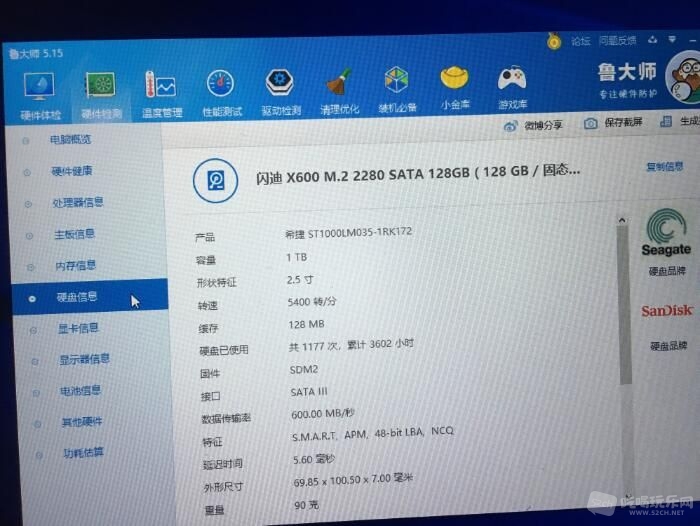Click the vertical scrollbar thumb
Screen dimensions: 700x526
pos(625,305)
